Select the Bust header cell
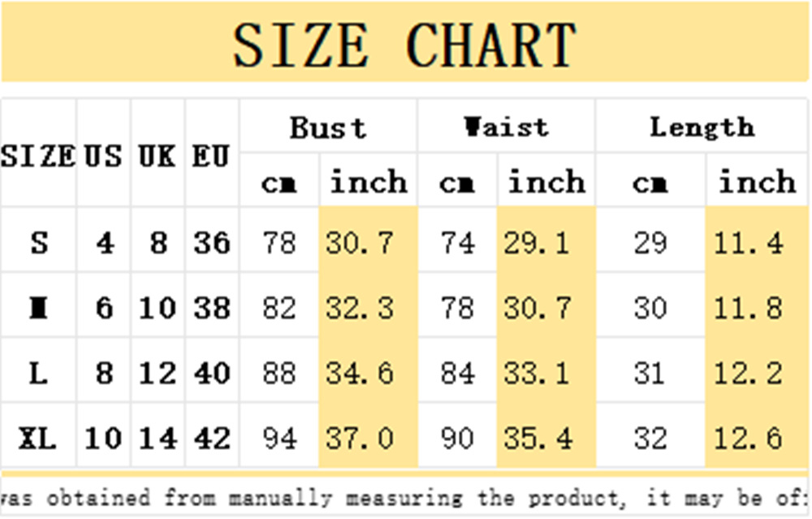812x519 pixels. pos(328,127)
